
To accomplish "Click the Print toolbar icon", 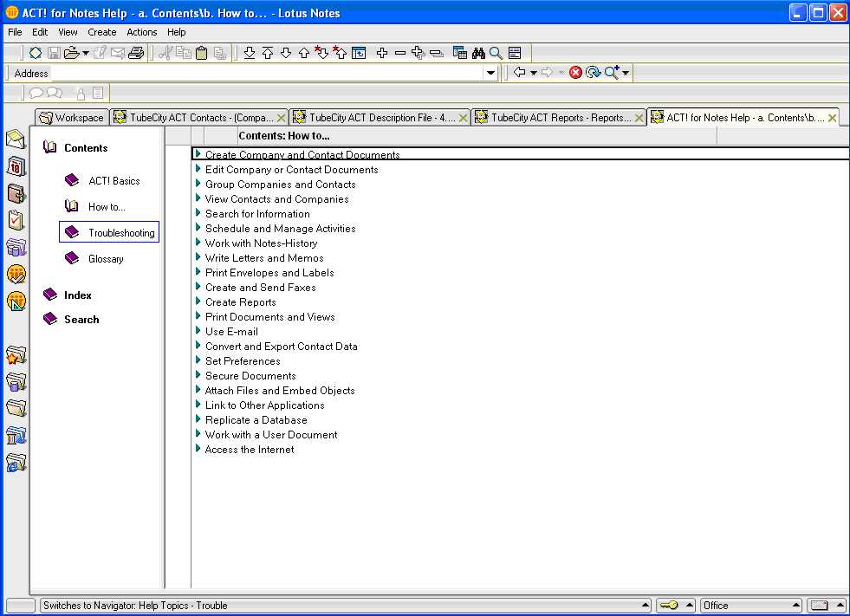I will [136, 53].
